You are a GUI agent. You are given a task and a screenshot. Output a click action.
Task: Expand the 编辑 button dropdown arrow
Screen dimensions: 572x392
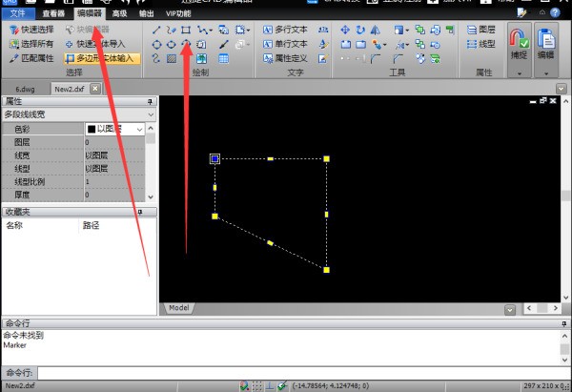pos(546,73)
